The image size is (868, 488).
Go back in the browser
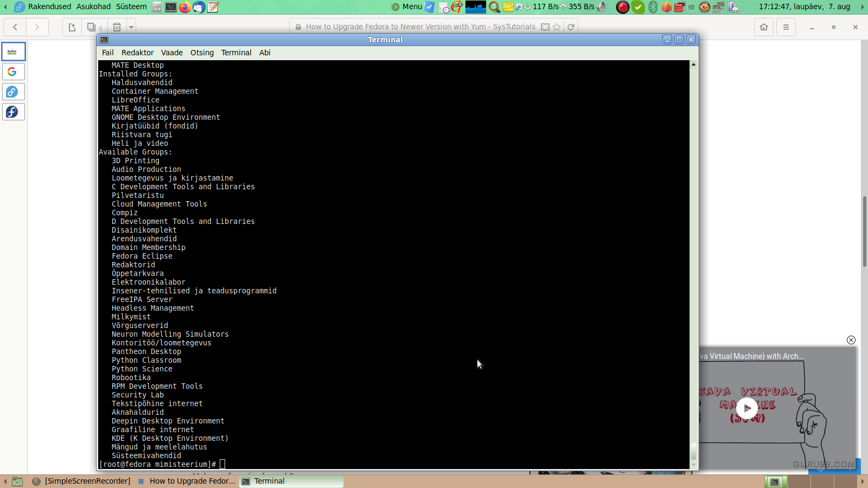click(x=15, y=27)
